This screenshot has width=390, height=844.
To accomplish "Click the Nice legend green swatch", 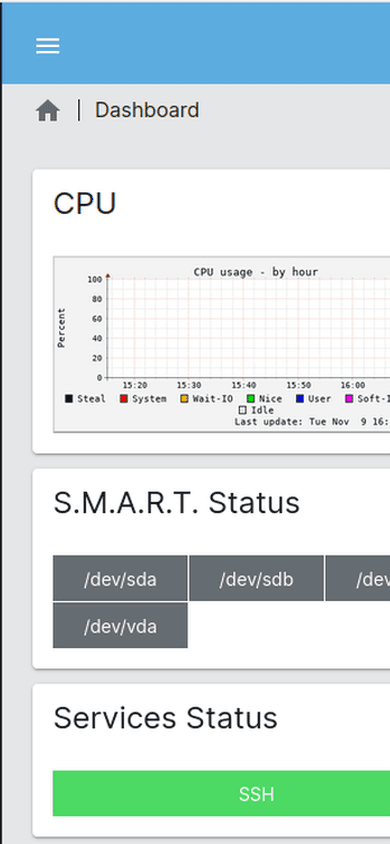I will 251,399.
